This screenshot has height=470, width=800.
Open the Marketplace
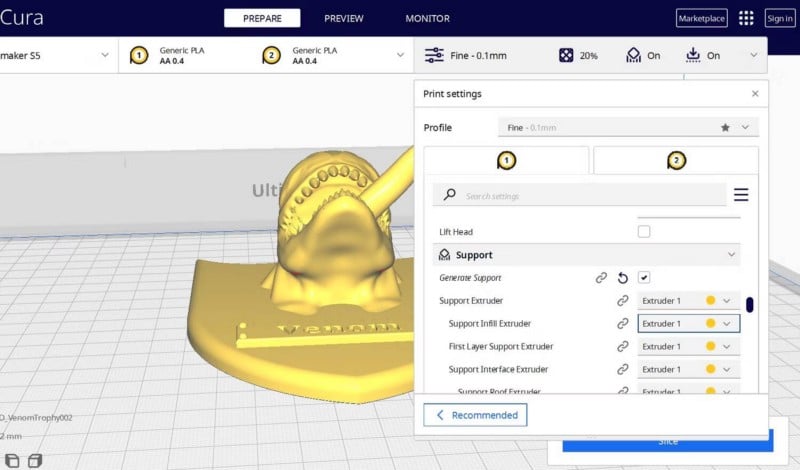click(702, 18)
